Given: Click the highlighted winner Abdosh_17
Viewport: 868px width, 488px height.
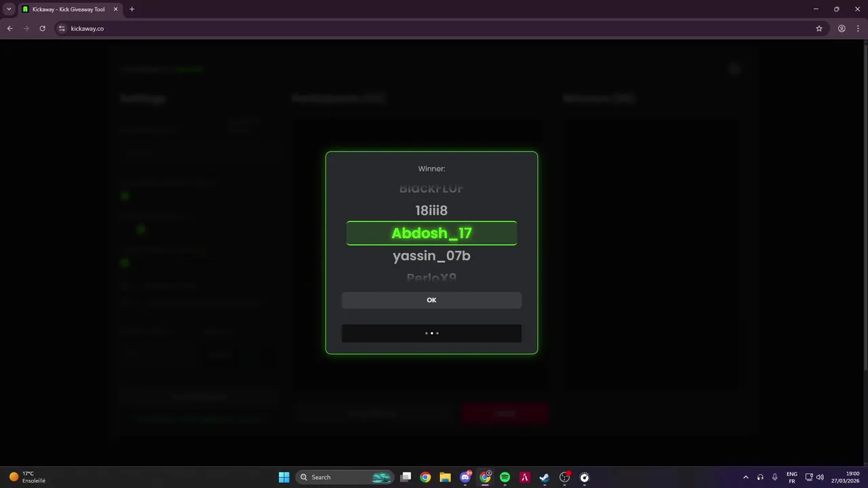Looking at the screenshot, I should click(x=431, y=233).
